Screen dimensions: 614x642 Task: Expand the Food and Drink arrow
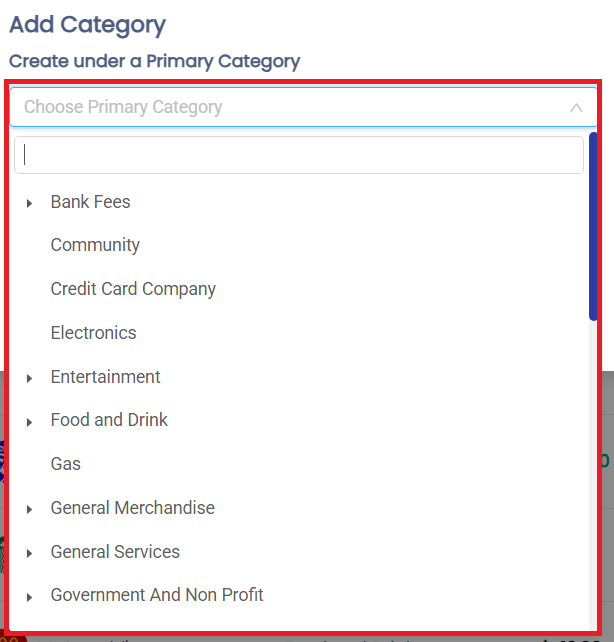pyautogui.click(x=30, y=422)
